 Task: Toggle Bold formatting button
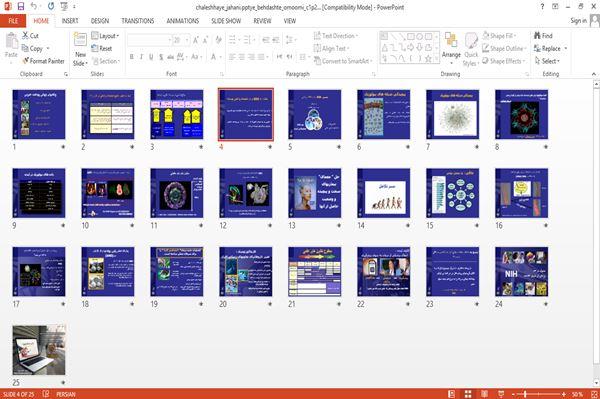point(132,57)
